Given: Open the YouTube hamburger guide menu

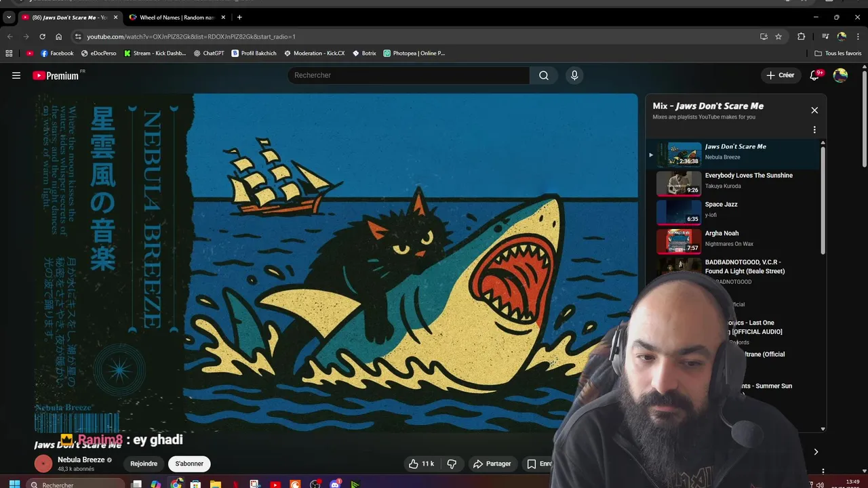Looking at the screenshot, I should 16,75.
